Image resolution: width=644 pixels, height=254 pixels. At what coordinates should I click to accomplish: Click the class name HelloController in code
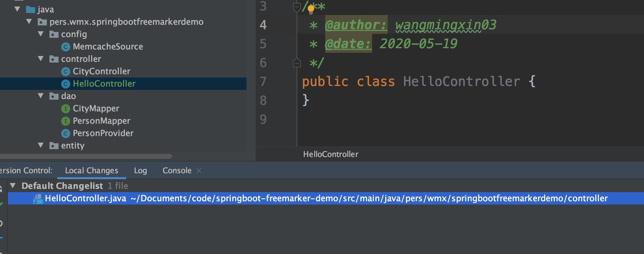[x=461, y=81]
